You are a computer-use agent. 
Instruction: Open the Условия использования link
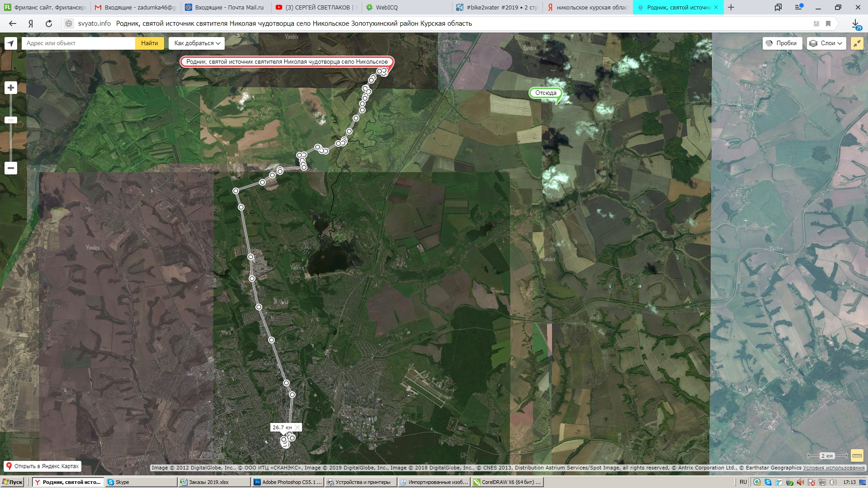[x=834, y=468]
